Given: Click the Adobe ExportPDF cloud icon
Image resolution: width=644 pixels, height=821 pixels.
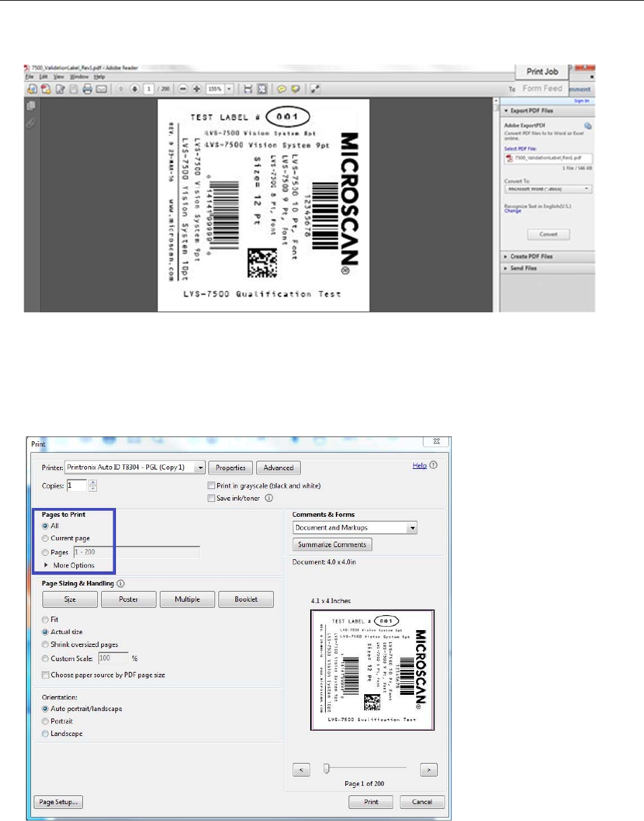Looking at the screenshot, I should click(587, 125).
